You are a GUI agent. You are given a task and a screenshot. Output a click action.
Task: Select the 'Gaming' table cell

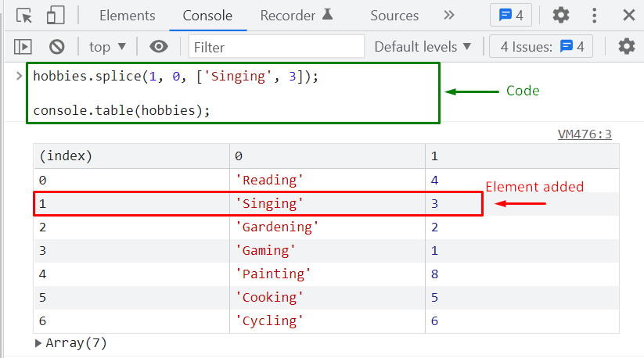pos(327,251)
